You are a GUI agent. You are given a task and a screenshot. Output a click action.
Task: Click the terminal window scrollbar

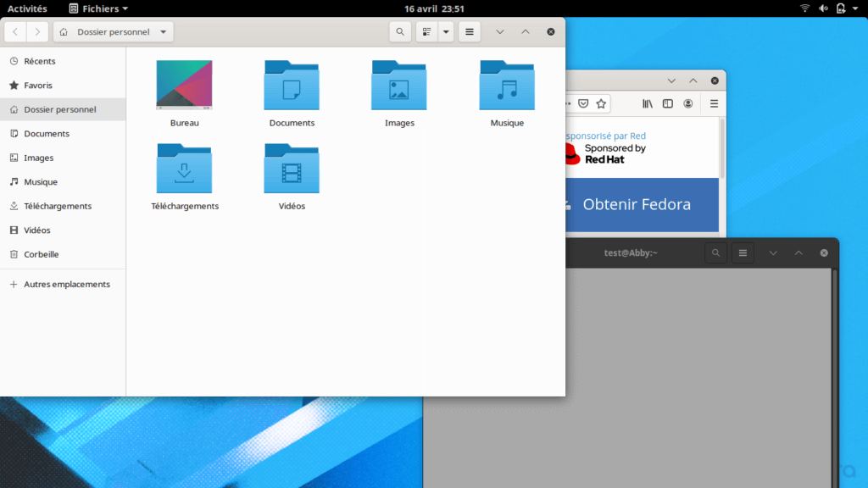(835, 379)
